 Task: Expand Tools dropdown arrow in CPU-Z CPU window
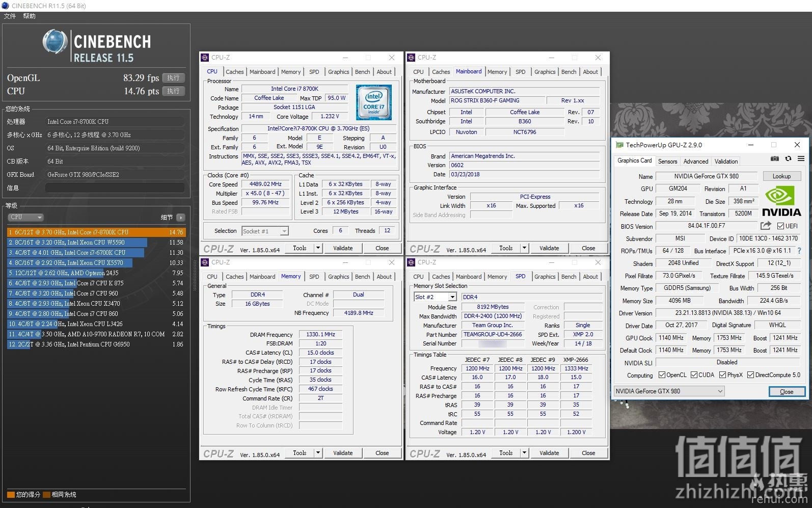point(318,248)
